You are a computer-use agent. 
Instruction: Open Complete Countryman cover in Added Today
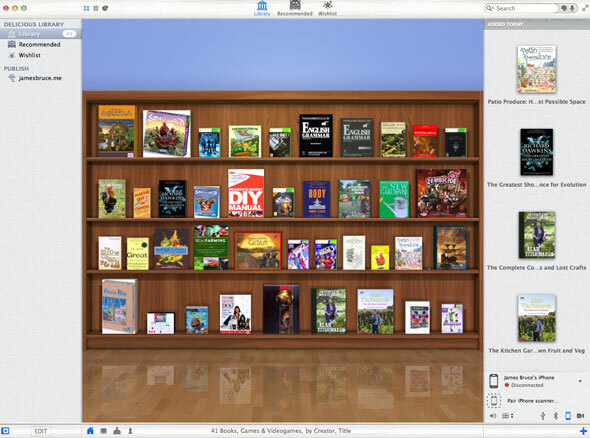(537, 235)
